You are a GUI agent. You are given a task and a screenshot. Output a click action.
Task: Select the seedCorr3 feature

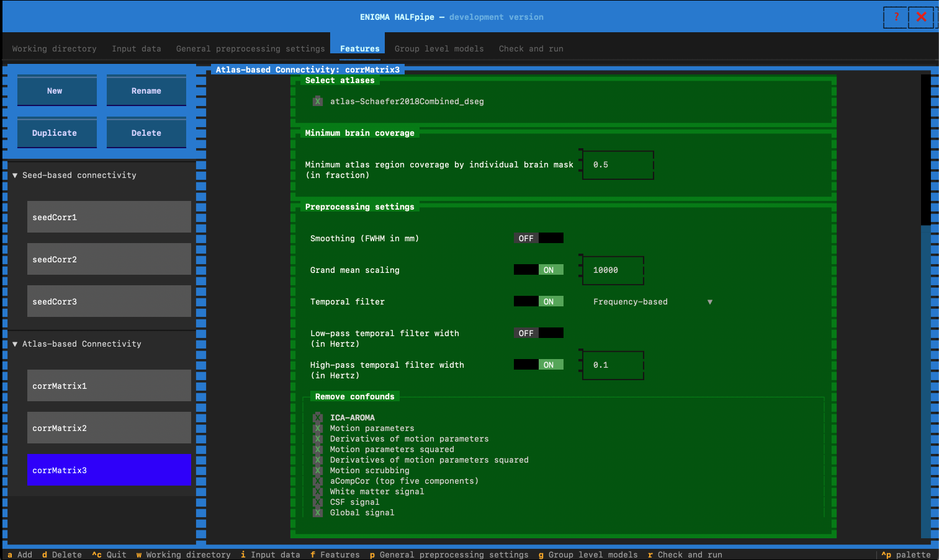pos(109,301)
